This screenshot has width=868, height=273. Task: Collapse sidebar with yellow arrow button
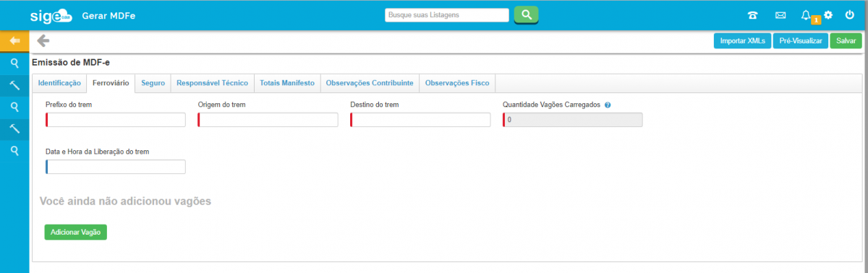[x=14, y=40]
